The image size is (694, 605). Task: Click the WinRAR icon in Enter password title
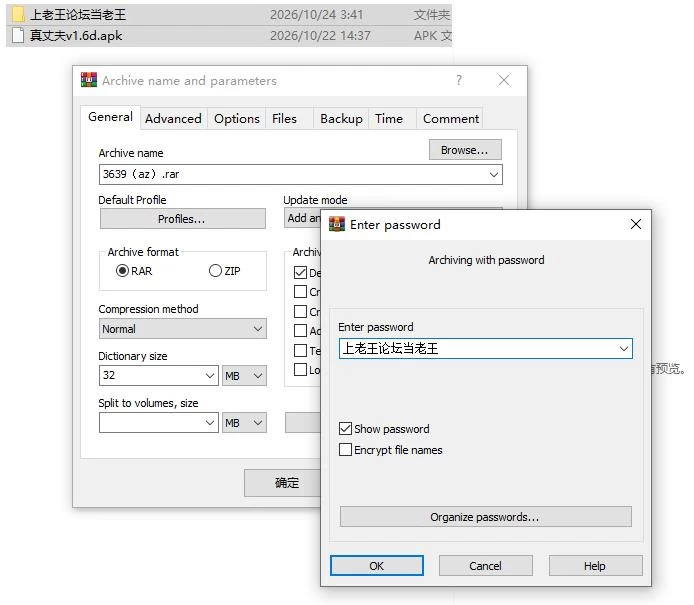337,224
